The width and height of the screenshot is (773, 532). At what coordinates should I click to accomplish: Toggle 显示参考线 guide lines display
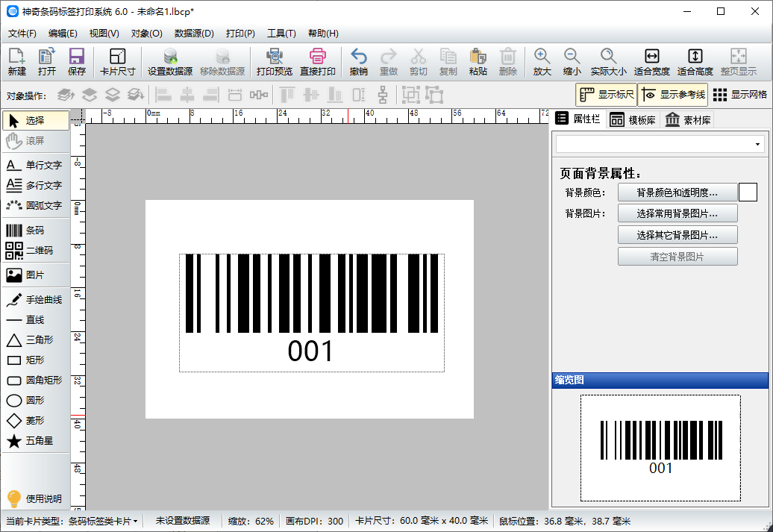(x=672, y=95)
